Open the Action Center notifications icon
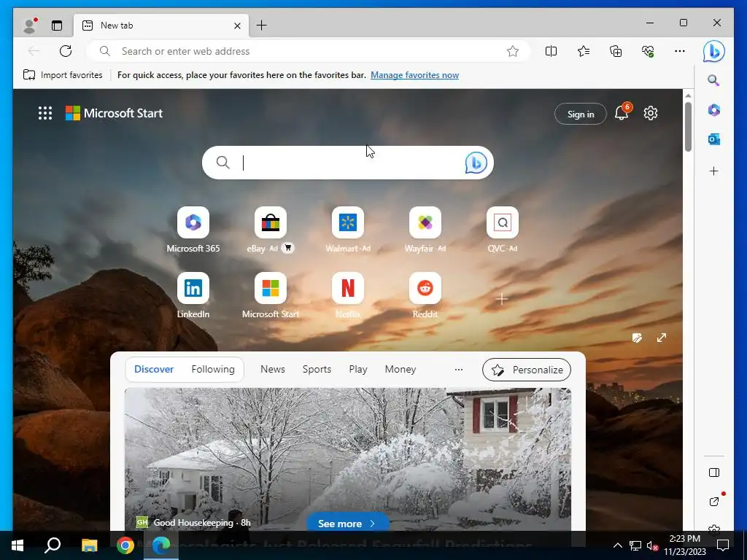 coord(723,545)
